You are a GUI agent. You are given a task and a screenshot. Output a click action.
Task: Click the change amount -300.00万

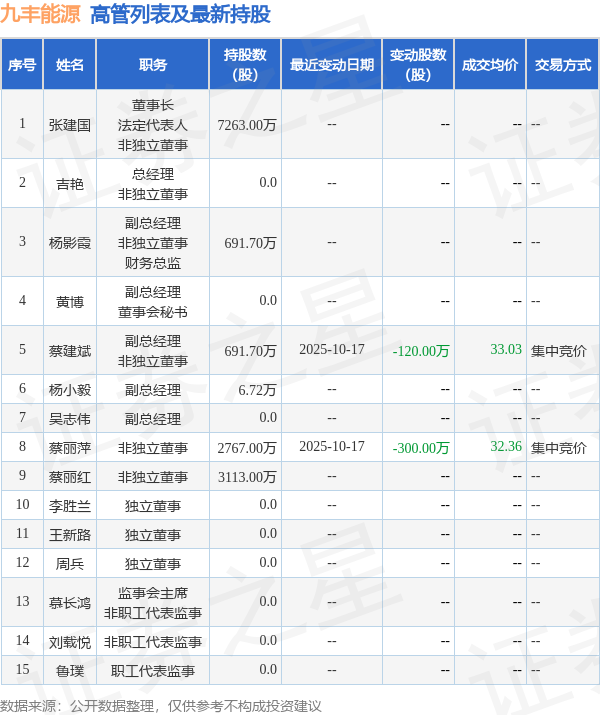click(421, 448)
